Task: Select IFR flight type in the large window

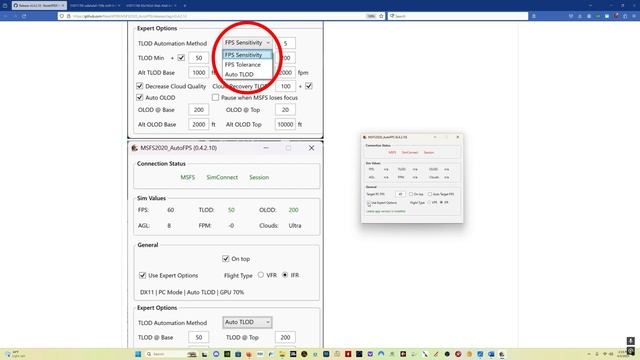Action: point(285,275)
